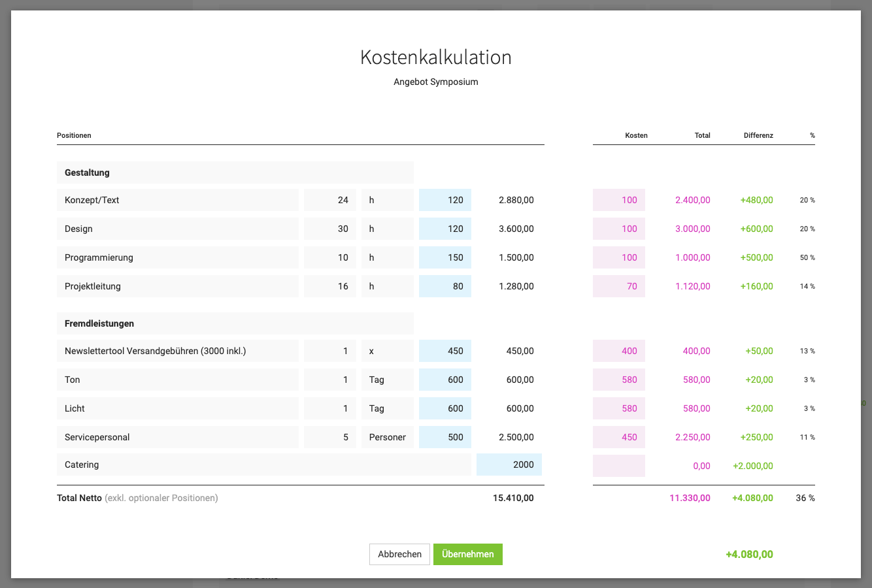Click the Differenz column header
The height and width of the screenshot is (588, 872).
758,135
